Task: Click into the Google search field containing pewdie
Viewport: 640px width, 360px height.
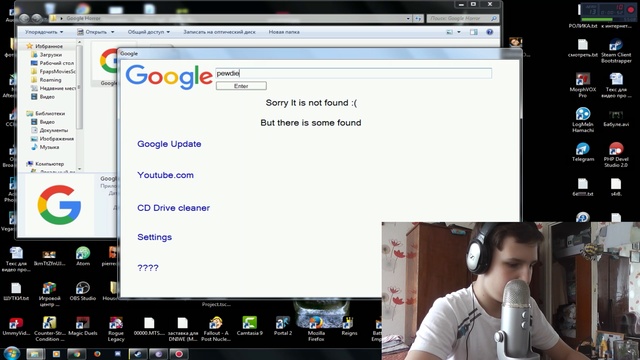Action: tap(353, 73)
